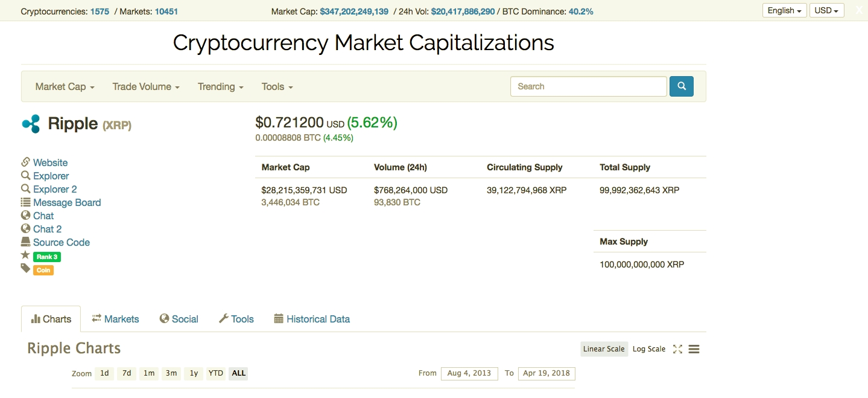Switch chart to Linear Scale
The height and width of the screenshot is (398, 868).
[x=604, y=349]
